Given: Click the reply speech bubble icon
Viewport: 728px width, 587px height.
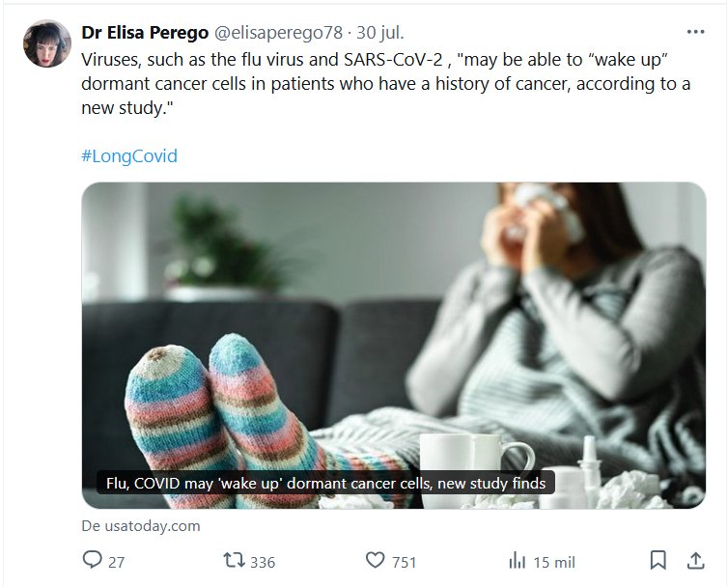Looking at the screenshot, I should (x=93, y=560).
